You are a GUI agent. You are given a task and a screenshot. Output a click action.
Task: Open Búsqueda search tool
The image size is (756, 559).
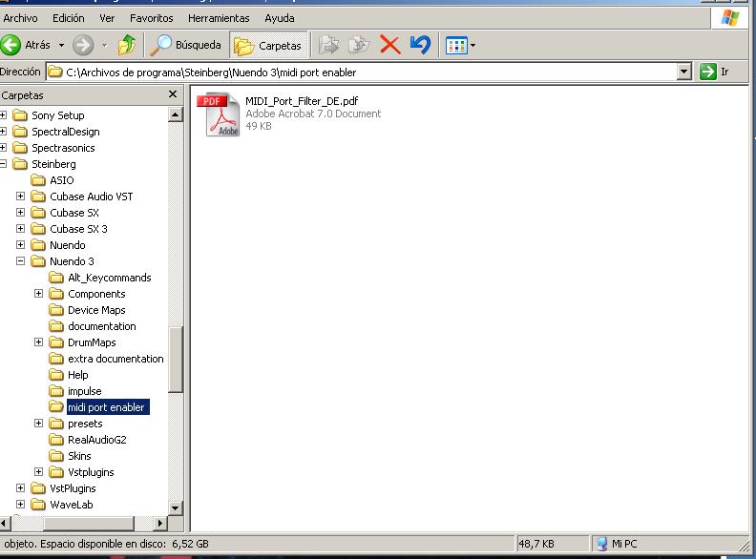pos(185,45)
